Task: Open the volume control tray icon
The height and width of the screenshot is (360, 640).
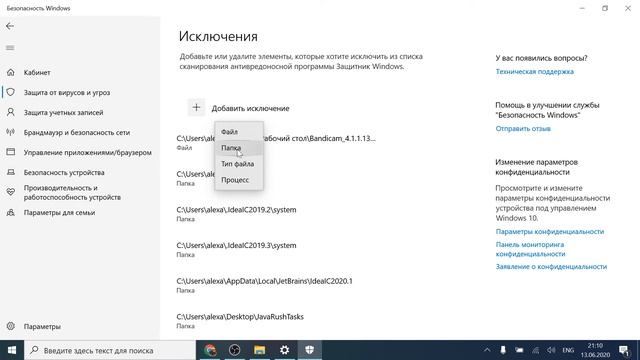Action: 551,350
